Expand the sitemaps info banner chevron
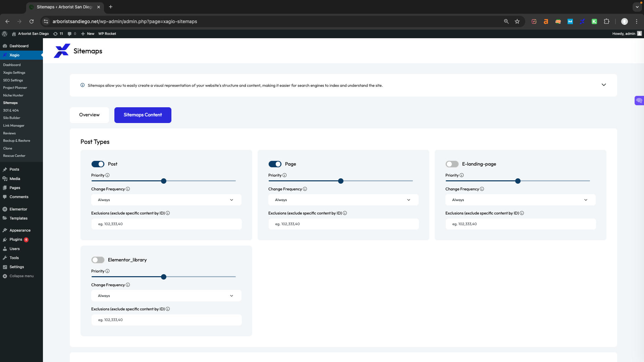 tap(604, 85)
